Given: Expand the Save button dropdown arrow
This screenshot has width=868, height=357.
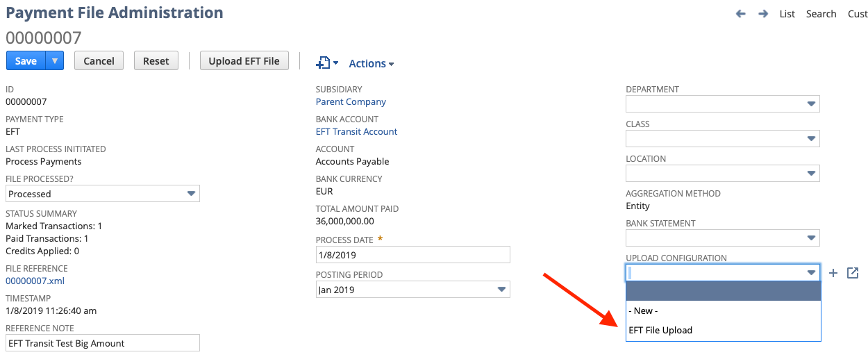Looking at the screenshot, I should (x=55, y=61).
